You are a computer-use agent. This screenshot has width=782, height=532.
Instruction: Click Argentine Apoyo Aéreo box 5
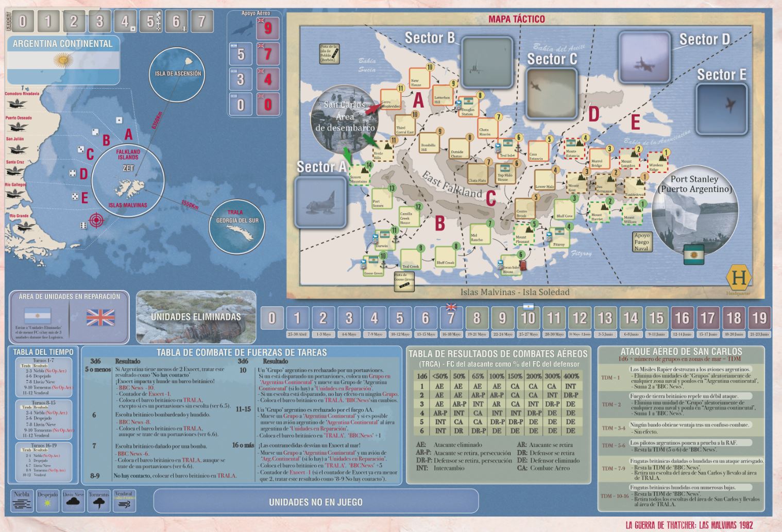click(241, 54)
